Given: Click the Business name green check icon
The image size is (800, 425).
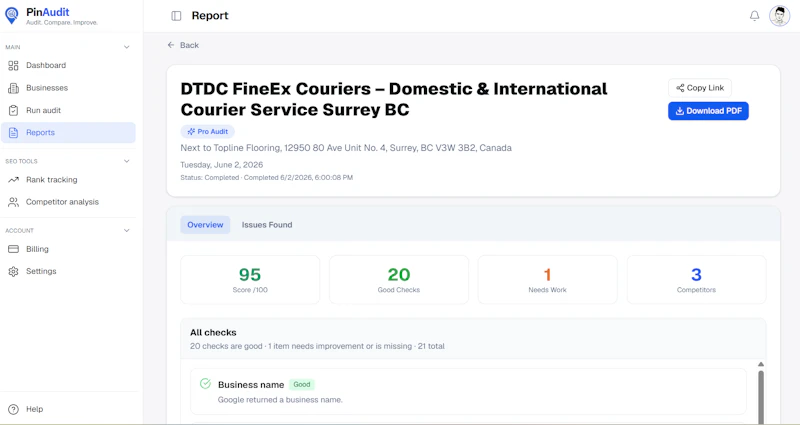Looking at the screenshot, I should [205, 384].
